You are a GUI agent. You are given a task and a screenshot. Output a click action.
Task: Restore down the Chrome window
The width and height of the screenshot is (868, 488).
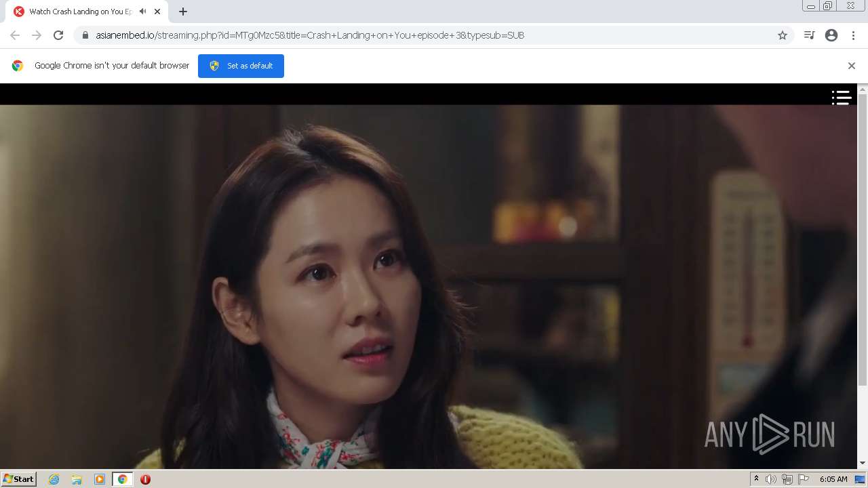click(828, 6)
